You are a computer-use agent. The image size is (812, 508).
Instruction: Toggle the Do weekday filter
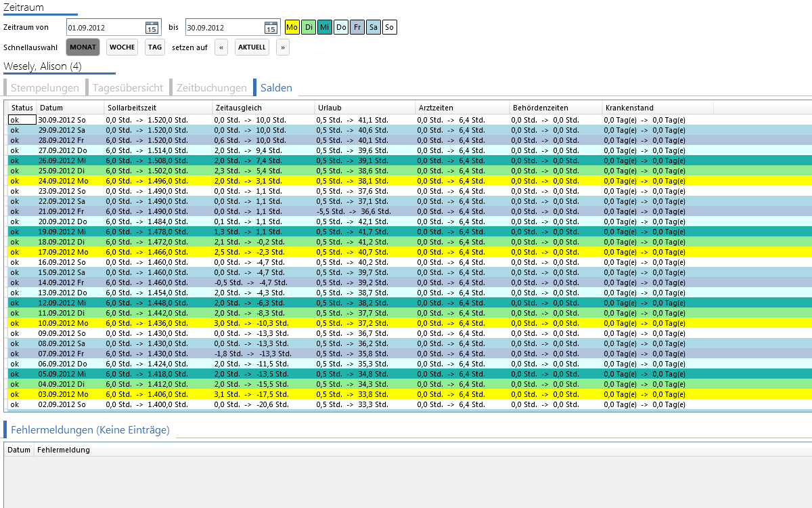[340, 27]
